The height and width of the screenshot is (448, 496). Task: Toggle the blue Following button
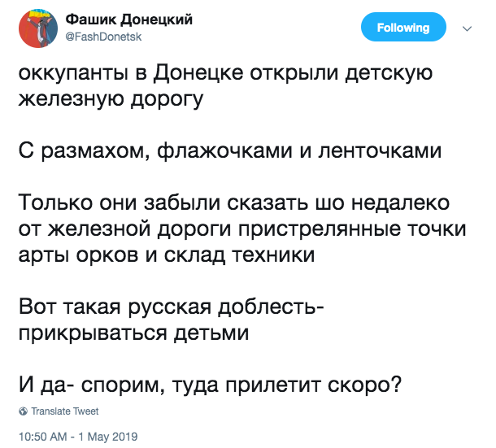403,27
